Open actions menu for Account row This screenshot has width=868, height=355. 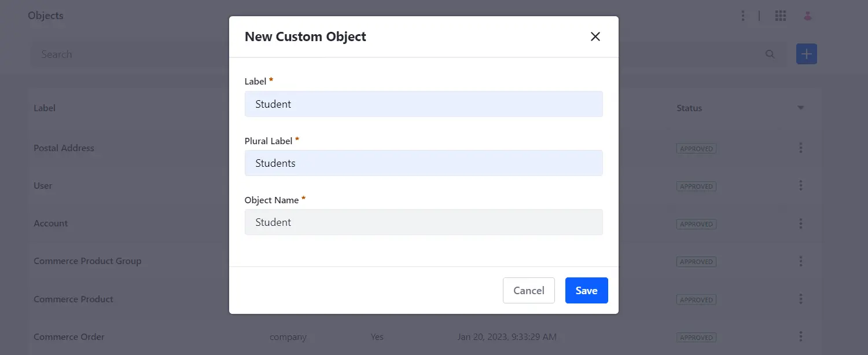click(801, 223)
